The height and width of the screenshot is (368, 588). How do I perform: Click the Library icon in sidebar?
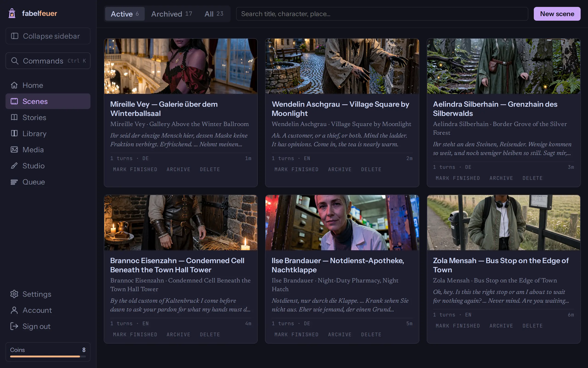pos(14,133)
